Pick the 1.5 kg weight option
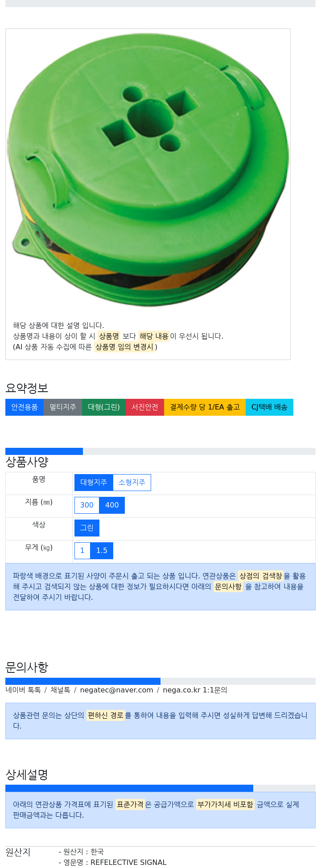This screenshot has width=321, height=868. click(102, 551)
